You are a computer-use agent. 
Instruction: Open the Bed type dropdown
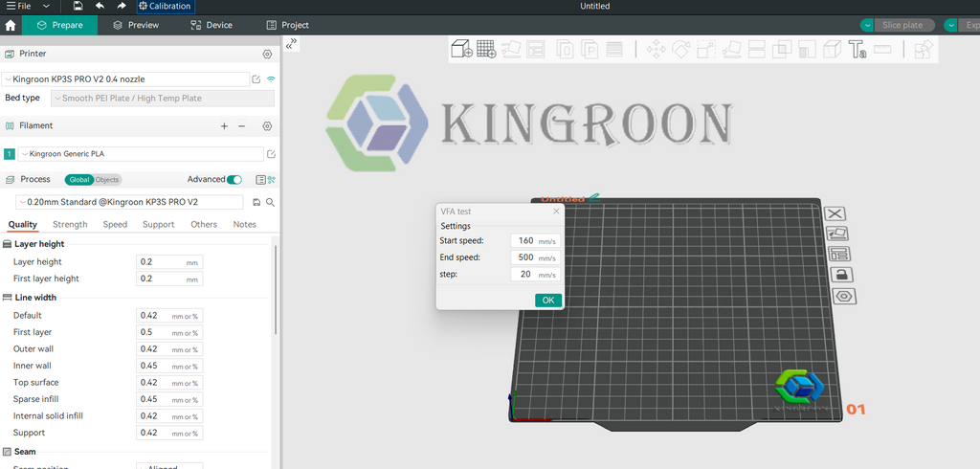click(x=163, y=99)
